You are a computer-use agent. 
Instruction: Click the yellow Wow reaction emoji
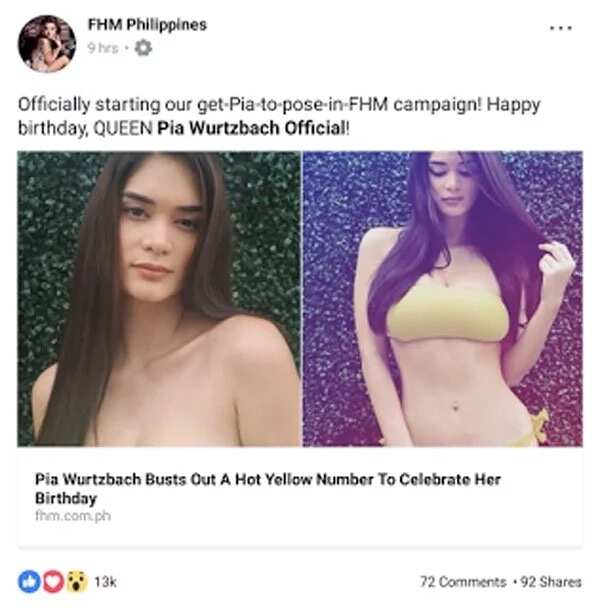76,582
